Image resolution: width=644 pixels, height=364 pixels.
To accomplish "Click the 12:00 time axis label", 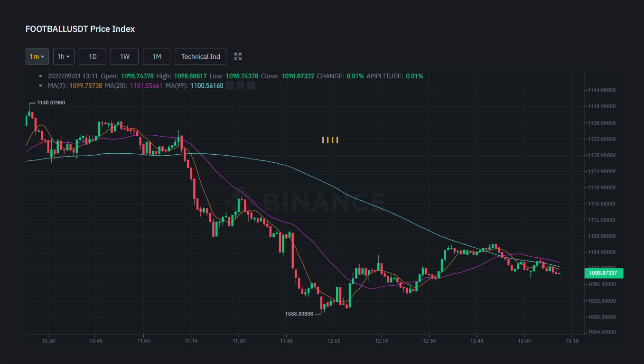I will pos(334,341).
